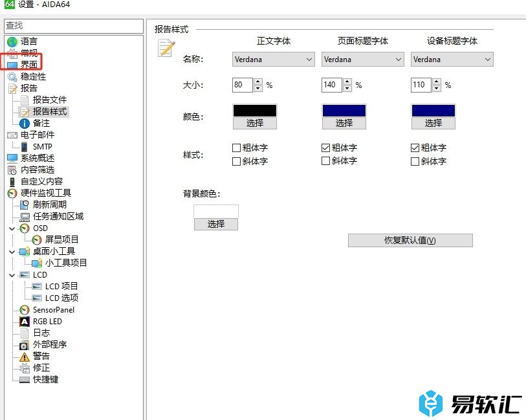This screenshot has height=420, width=526.
Task: Click 选择 under the 页面标题字体 color
Action: (x=344, y=123)
